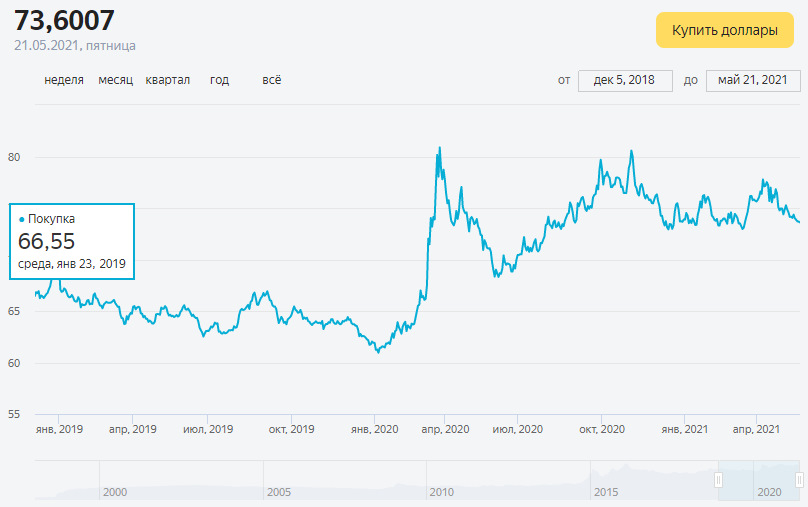
Task: Click the blue Покупка series dot in tooltip
Action: point(22,218)
